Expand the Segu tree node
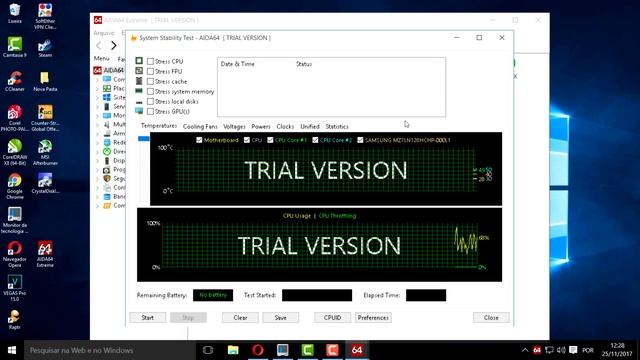Image resolution: width=640 pixels, height=360 pixels. click(98, 179)
